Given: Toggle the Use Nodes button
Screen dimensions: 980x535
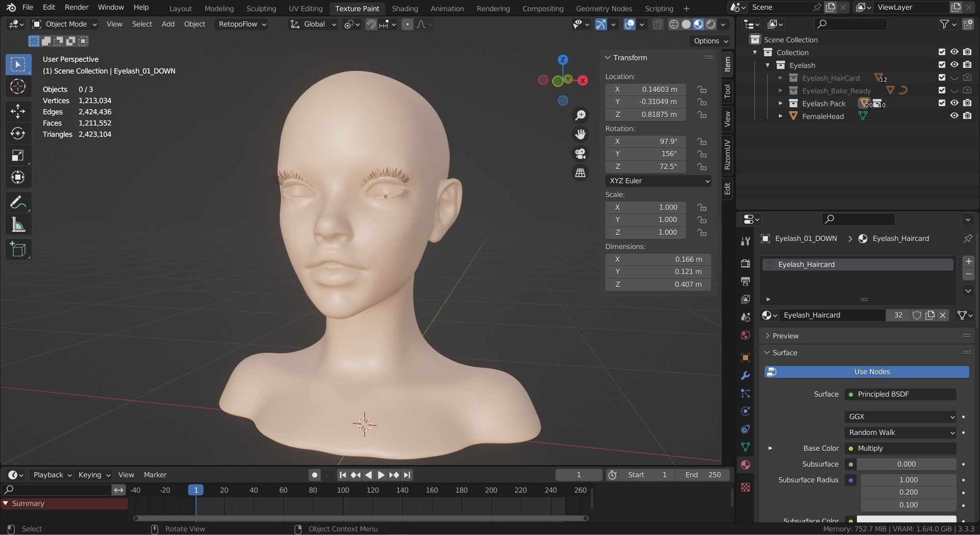Looking at the screenshot, I should point(867,372).
